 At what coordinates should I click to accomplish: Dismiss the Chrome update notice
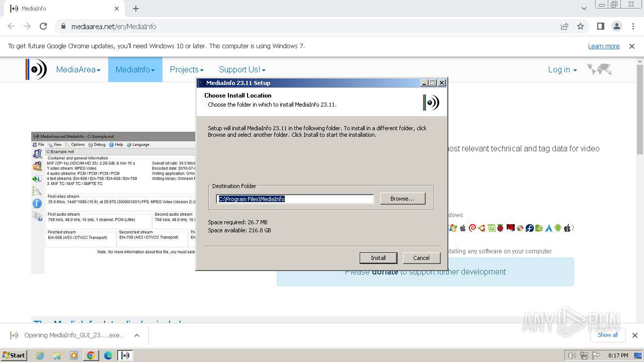pos(632,46)
